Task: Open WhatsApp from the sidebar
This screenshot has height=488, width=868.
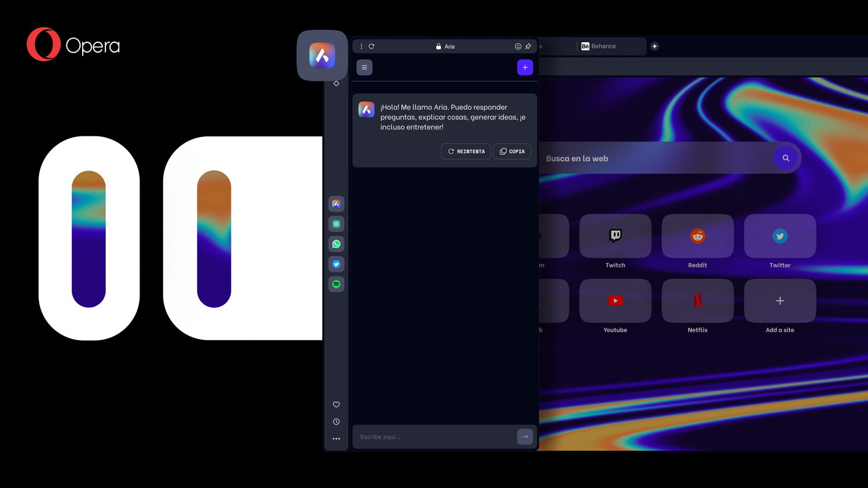Action: click(336, 244)
